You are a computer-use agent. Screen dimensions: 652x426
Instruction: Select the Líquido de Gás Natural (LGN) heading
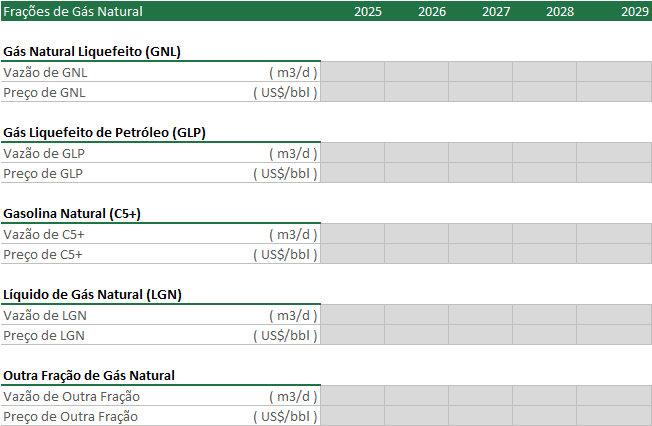92,294
